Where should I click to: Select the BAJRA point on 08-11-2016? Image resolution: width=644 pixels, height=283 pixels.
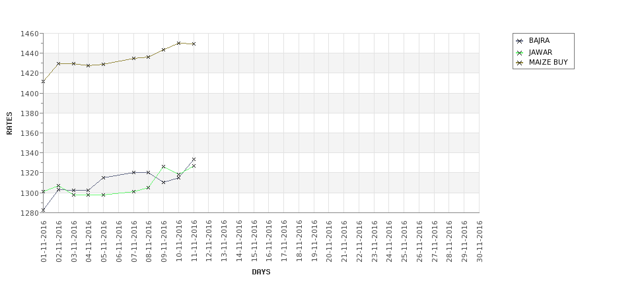pyautogui.click(x=148, y=172)
